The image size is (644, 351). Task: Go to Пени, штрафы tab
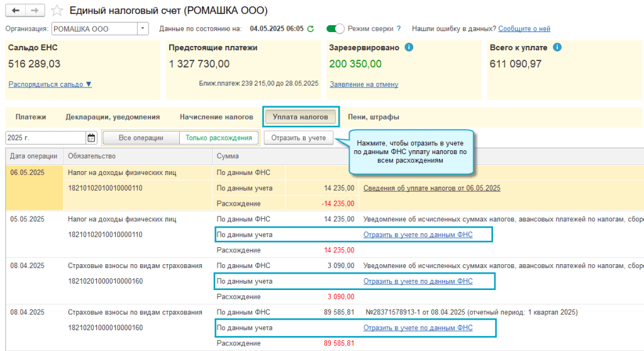point(373,117)
